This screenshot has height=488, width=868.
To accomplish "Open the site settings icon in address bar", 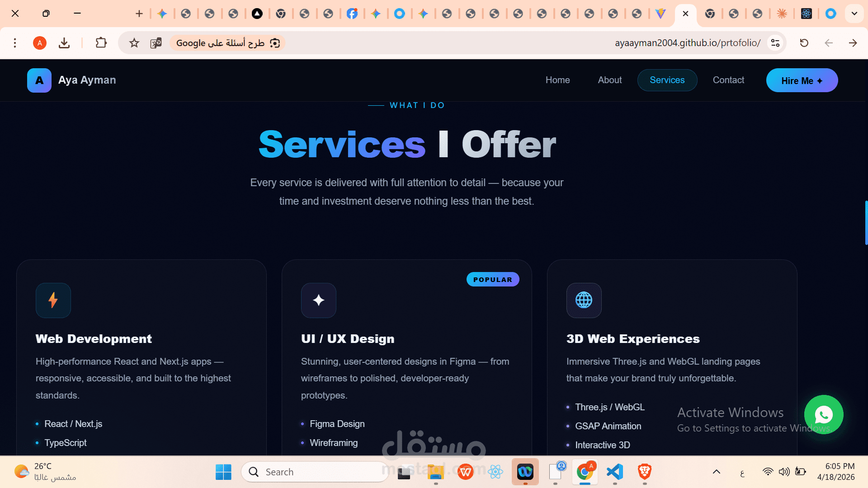I will point(775,43).
